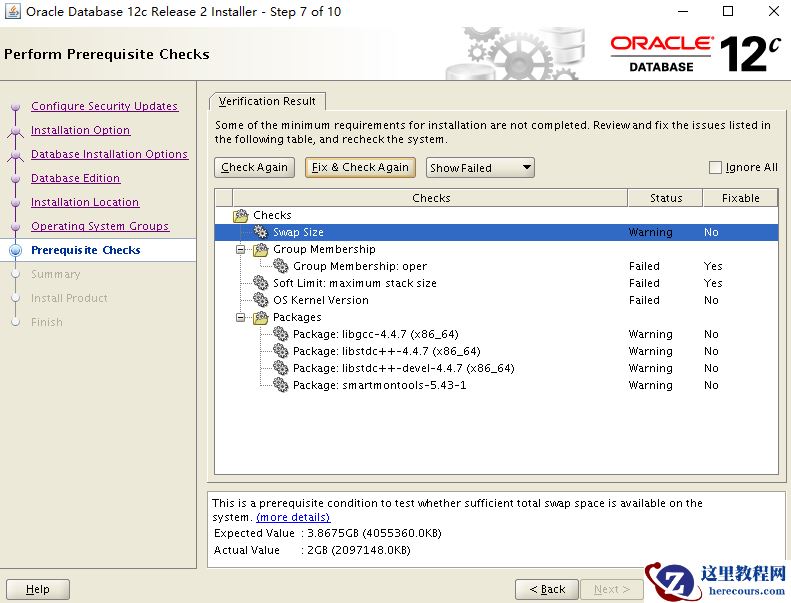Click the Packages folder label

(297, 317)
